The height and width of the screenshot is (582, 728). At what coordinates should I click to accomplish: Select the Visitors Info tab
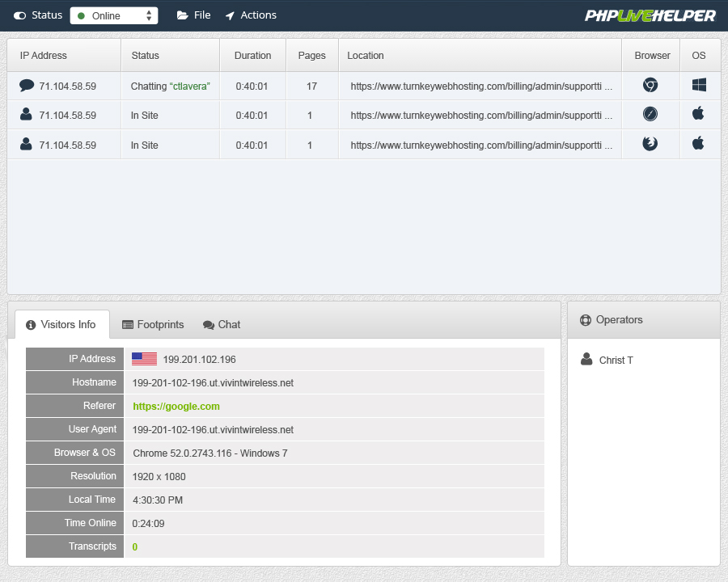(61, 324)
